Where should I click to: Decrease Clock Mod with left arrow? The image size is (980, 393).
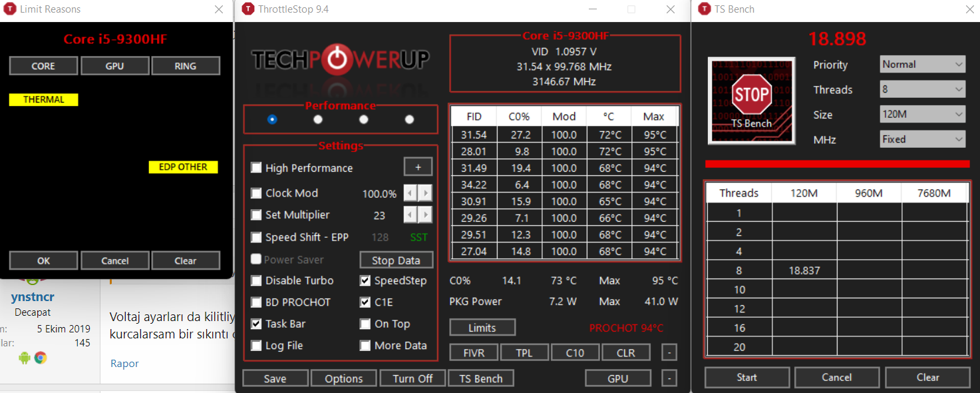click(410, 193)
